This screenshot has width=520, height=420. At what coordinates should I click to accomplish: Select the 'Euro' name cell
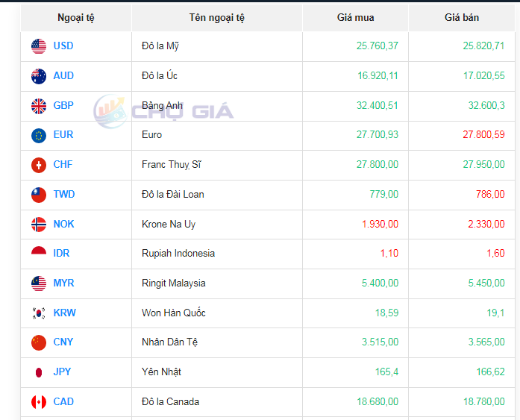217,135
